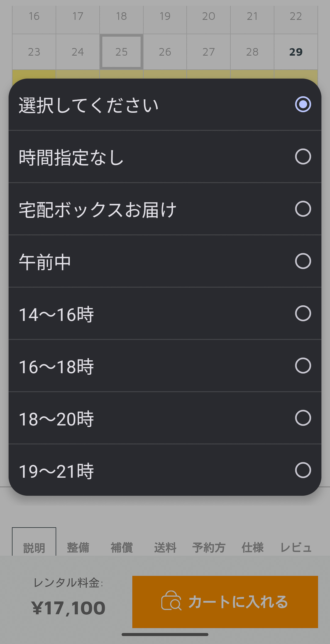Click the highlighted date 25 on calendar
The height and width of the screenshot is (644, 330).
coord(121,52)
